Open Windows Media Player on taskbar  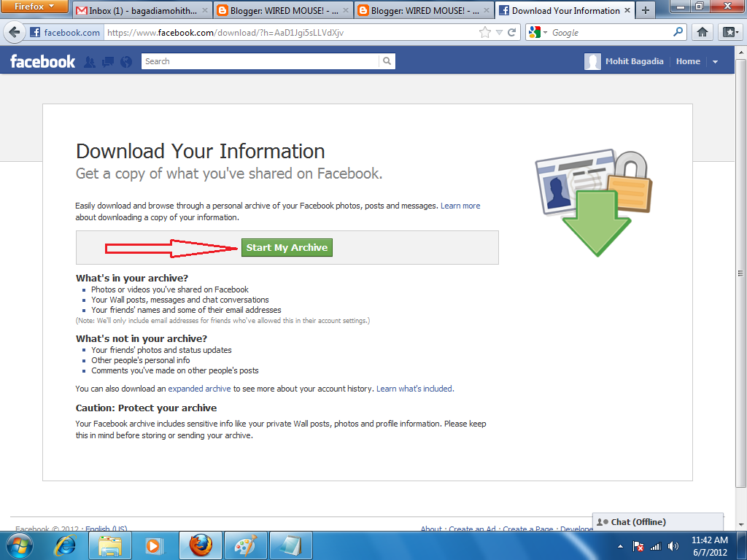click(153, 545)
